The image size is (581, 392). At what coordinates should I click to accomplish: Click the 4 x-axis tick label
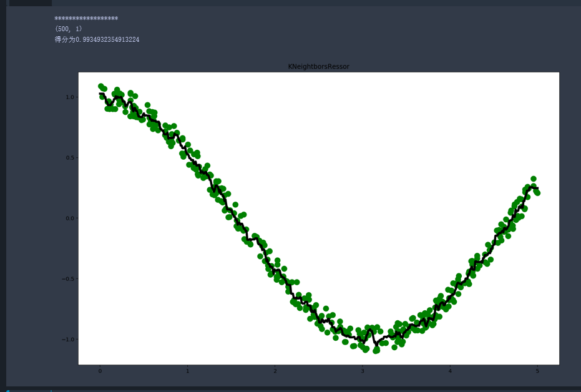(450, 371)
